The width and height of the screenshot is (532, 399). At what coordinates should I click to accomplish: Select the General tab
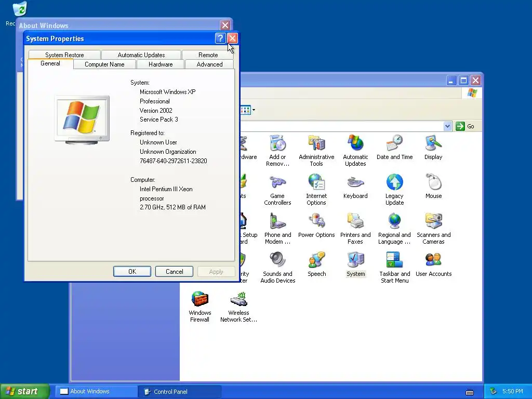50,63
